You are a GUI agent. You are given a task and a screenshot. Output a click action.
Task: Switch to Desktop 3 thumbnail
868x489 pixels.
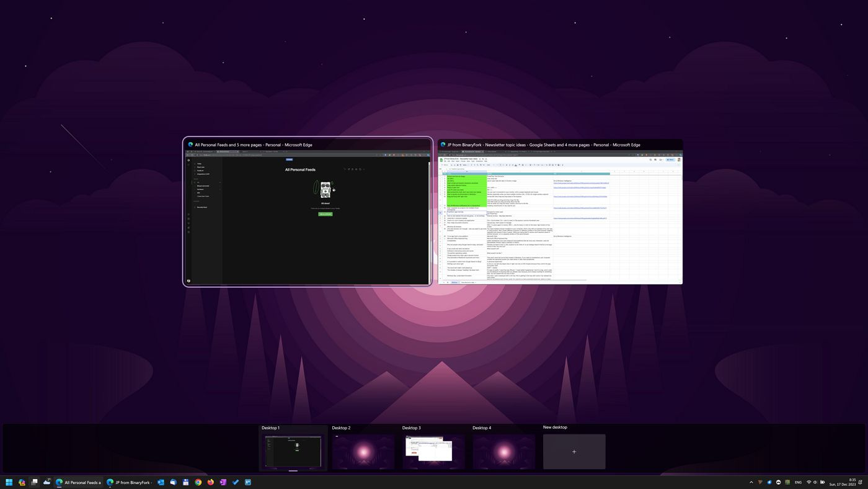click(x=434, y=451)
